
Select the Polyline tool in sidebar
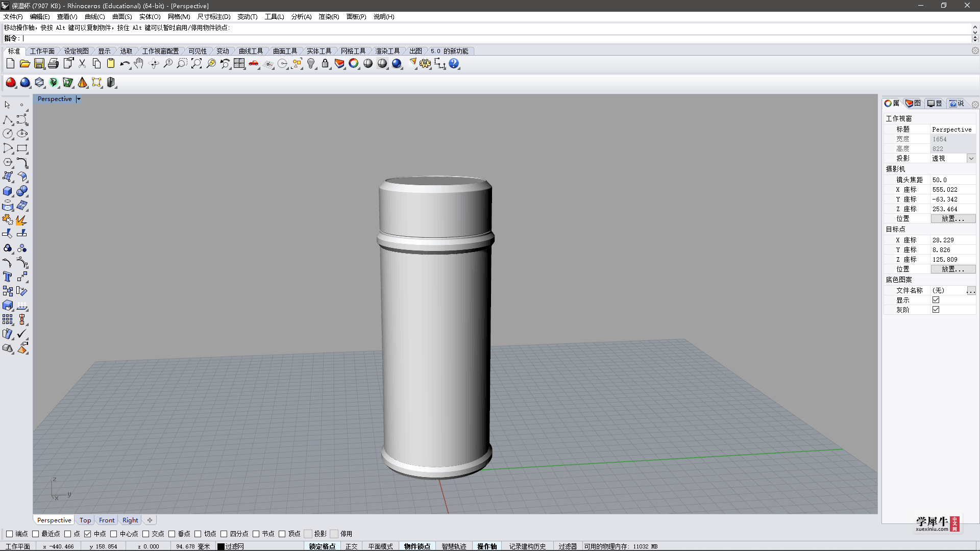coord(8,119)
